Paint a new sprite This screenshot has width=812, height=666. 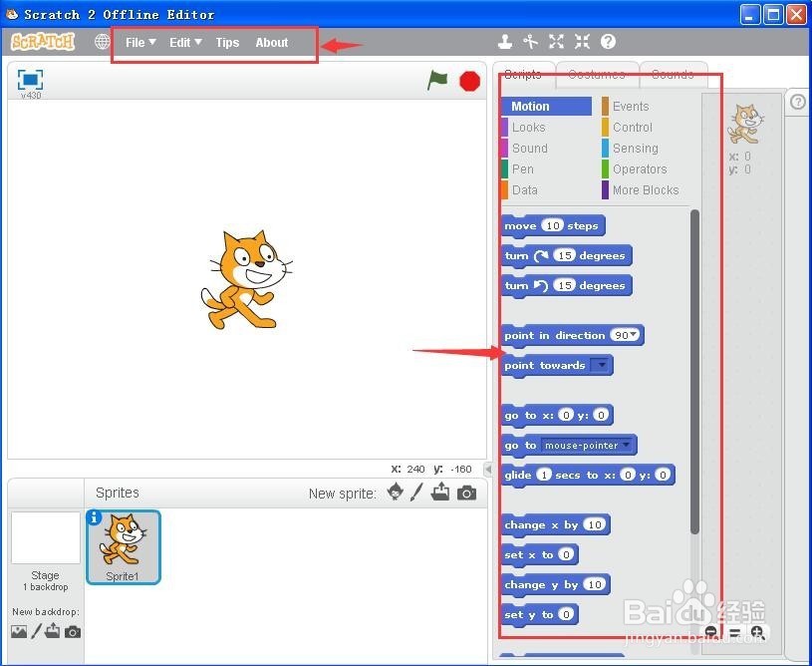pyautogui.click(x=416, y=492)
